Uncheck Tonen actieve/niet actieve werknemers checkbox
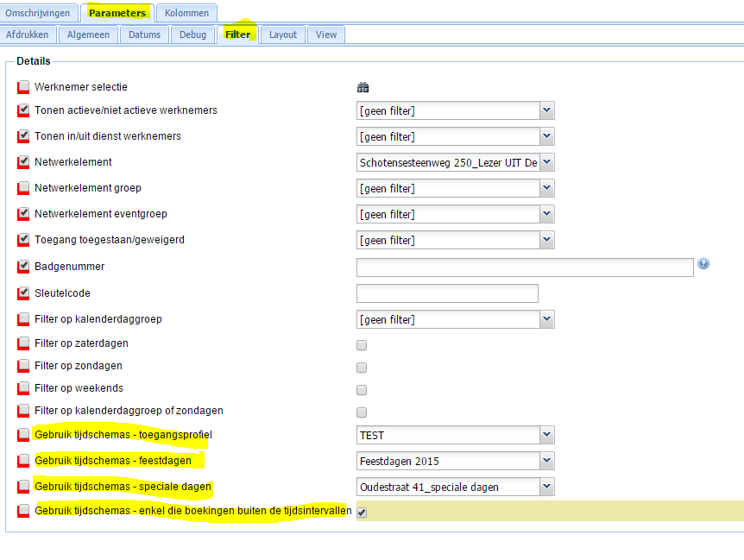The height and width of the screenshot is (560, 744). (23, 110)
